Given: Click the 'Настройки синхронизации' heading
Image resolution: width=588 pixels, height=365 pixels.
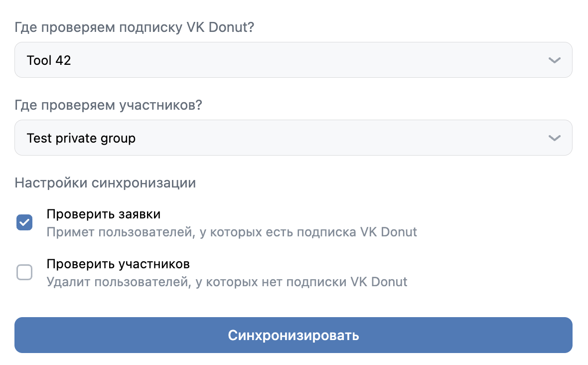Looking at the screenshot, I should point(105,183).
